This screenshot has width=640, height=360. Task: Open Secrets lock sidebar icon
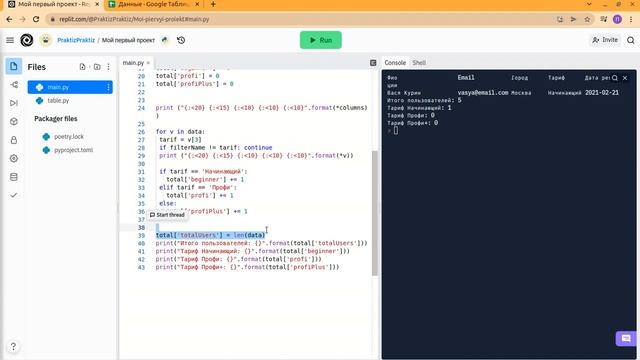(14, 140)
